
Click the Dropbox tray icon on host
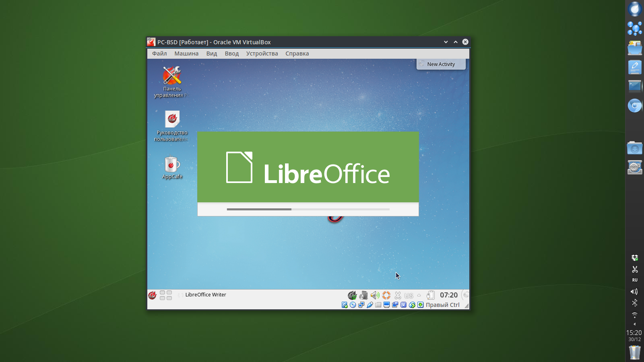click(x=635, y=258)
